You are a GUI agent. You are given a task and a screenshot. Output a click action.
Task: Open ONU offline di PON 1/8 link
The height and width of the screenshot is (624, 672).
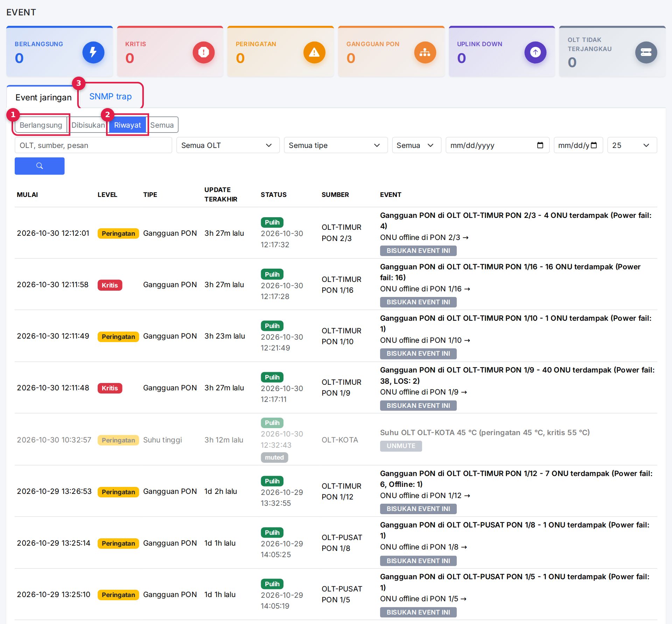(423, 547)
